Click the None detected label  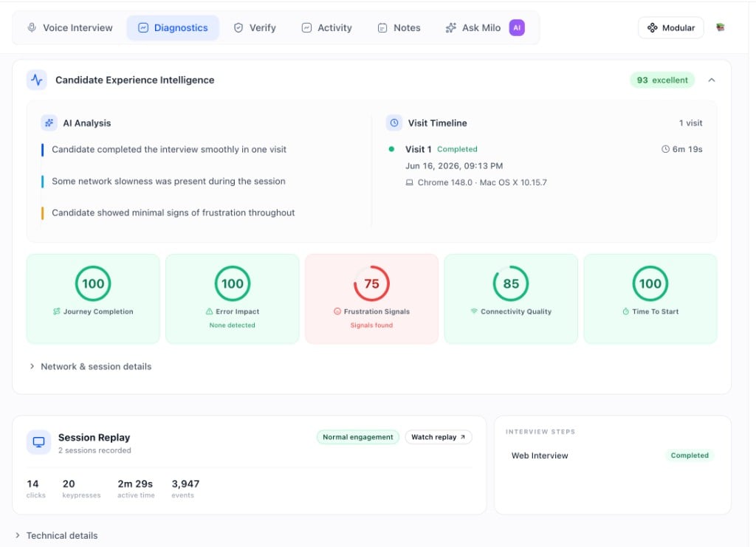click(x=233, y=326)
